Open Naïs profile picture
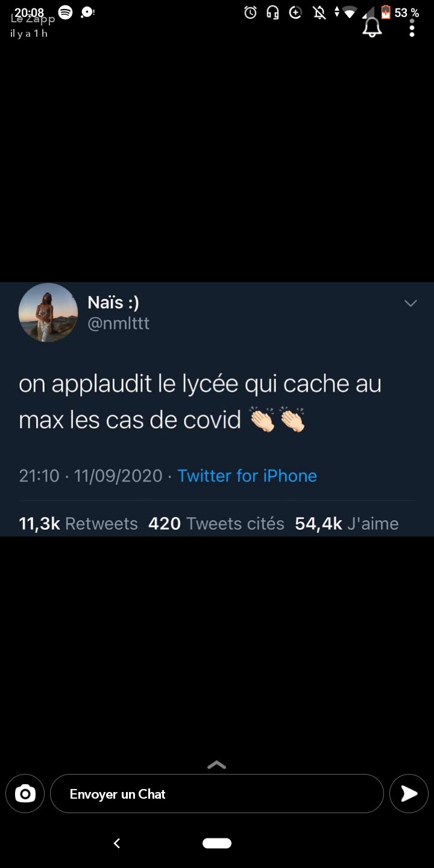Screen dimensions: 434x868 [x=48, y=312]
